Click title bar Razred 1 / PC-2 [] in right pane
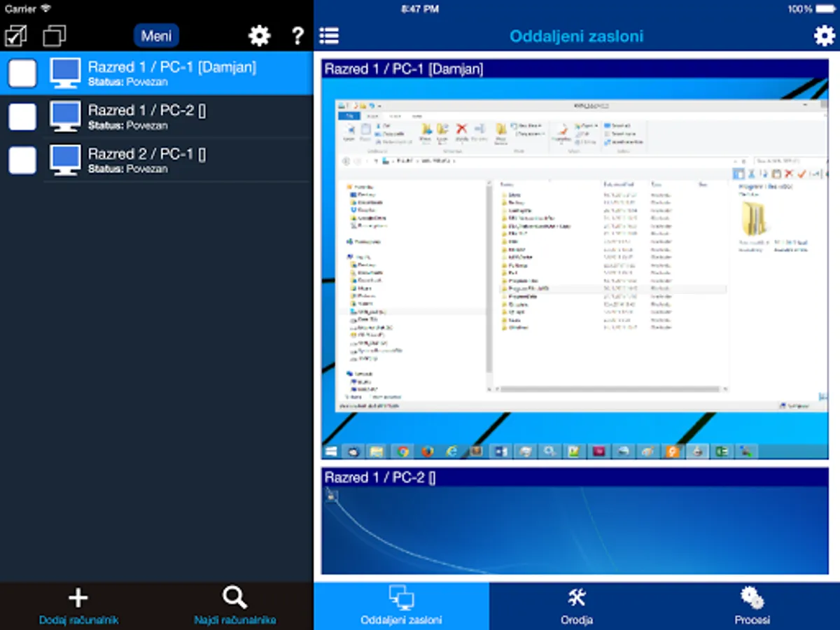This screenshot has height=630, width=840. click(x=575, y=477)
